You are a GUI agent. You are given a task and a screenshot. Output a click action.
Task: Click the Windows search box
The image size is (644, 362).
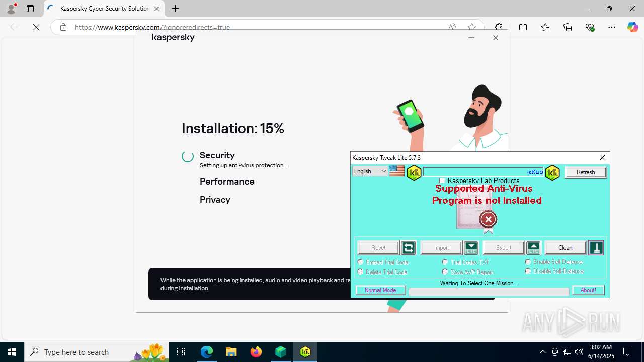pos(96,352)
